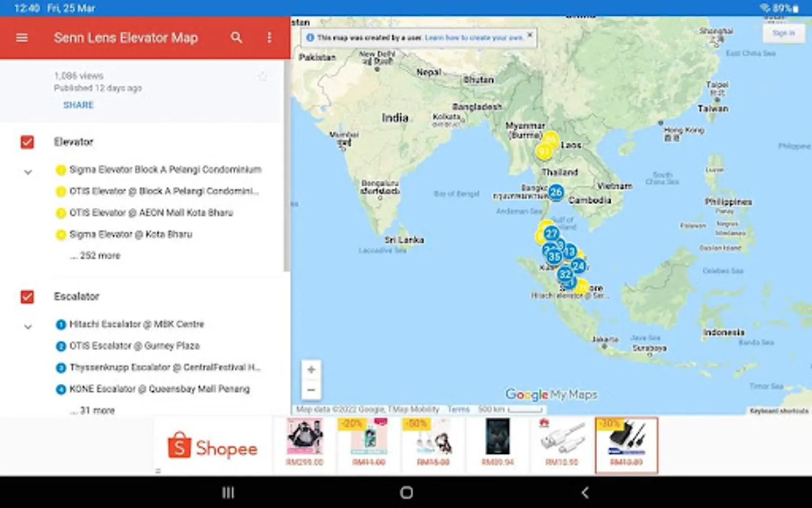Select Sigma Elevator @ Kota Bharu
This screenshot has width=812, height=508.
tap(124, 234)
